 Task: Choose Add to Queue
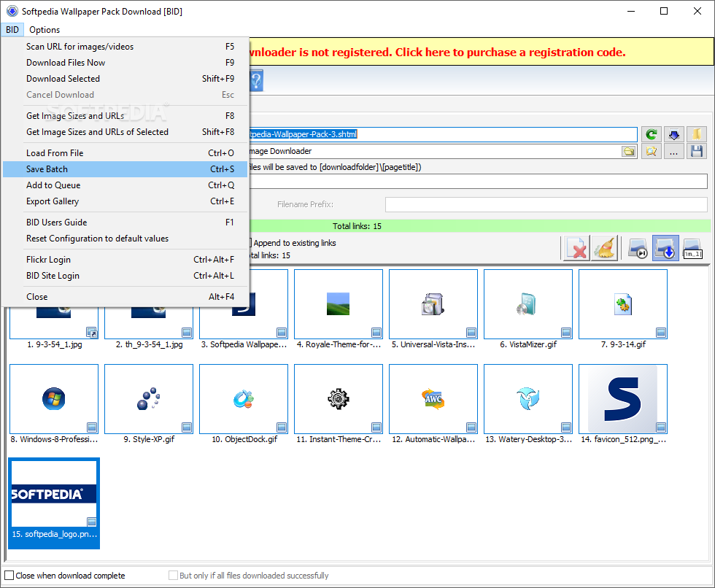click(125, 185)
